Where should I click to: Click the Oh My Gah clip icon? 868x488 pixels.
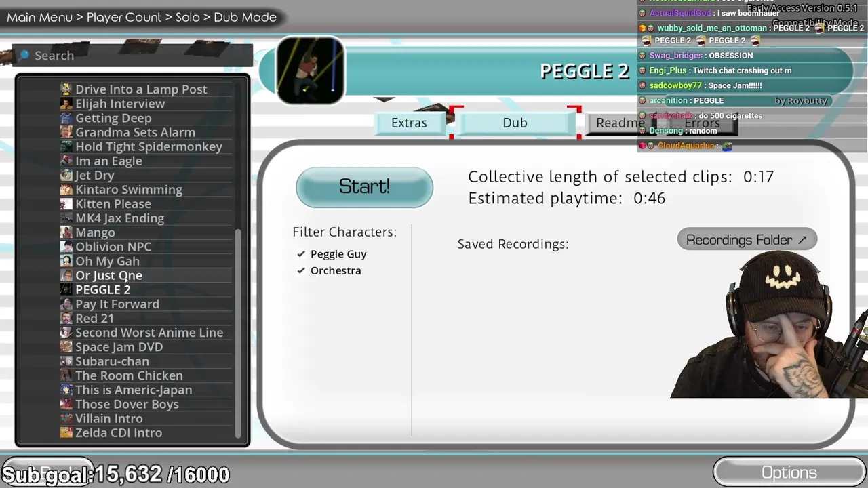click(x=66, y=261)
